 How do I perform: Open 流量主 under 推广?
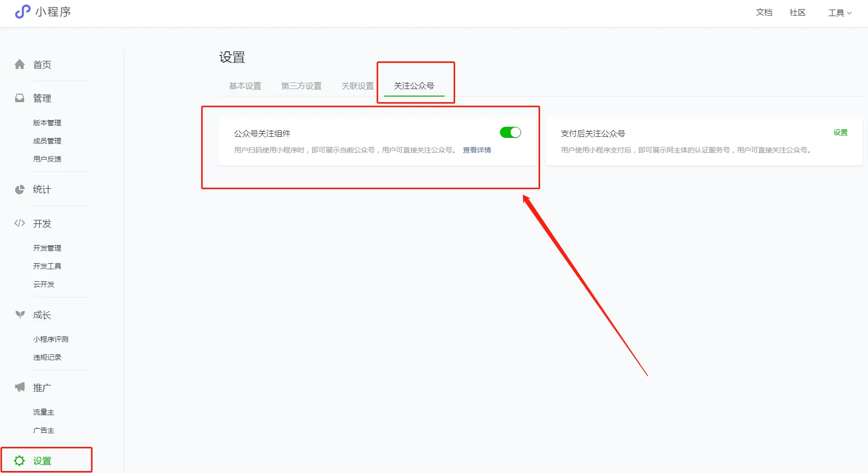44,412
